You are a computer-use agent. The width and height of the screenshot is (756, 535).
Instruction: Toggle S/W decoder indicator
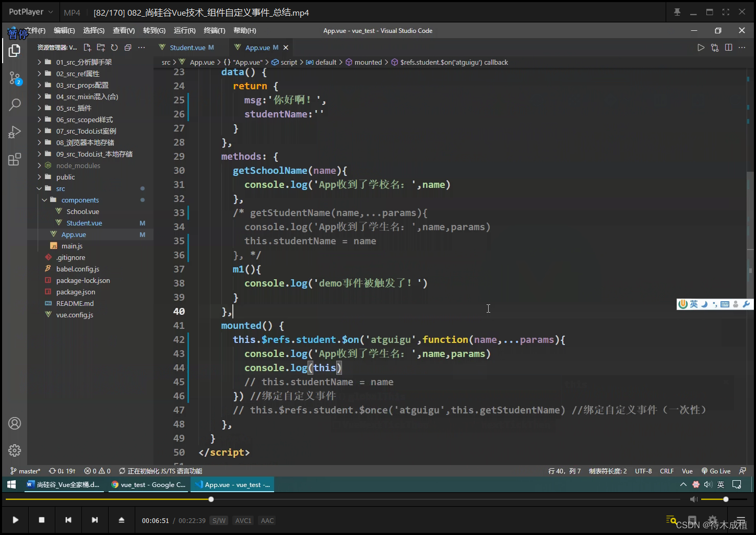tap(219, 520)
